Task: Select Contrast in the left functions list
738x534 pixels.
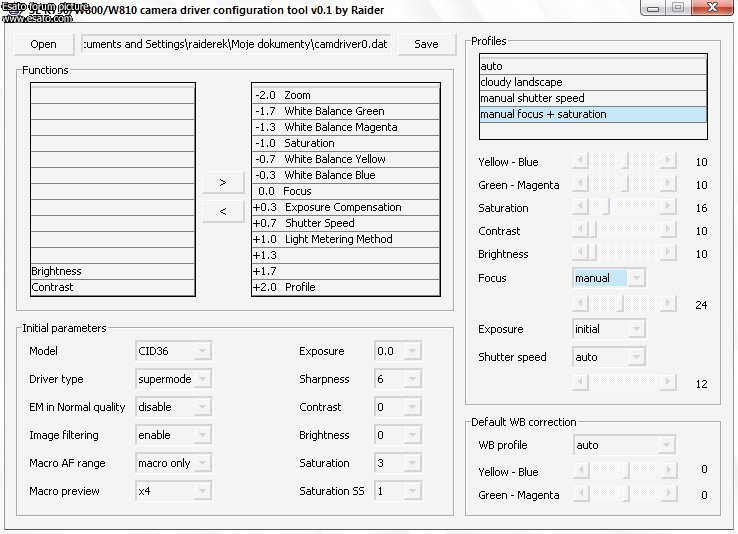Action: tap(112, 287)
